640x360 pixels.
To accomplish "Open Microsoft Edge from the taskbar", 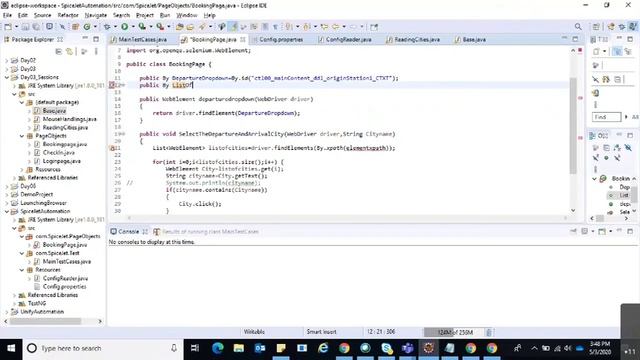I will point(218,348).
